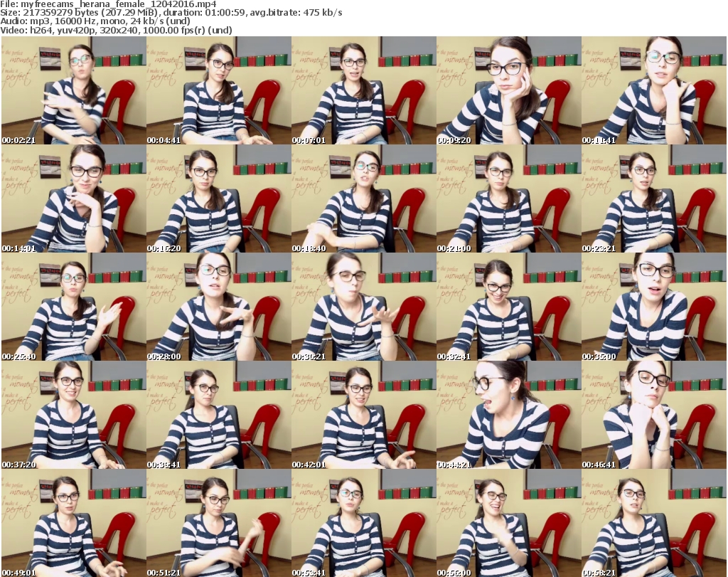Select the thumbnail stamped 00:53:41

[x=363, y=523]
